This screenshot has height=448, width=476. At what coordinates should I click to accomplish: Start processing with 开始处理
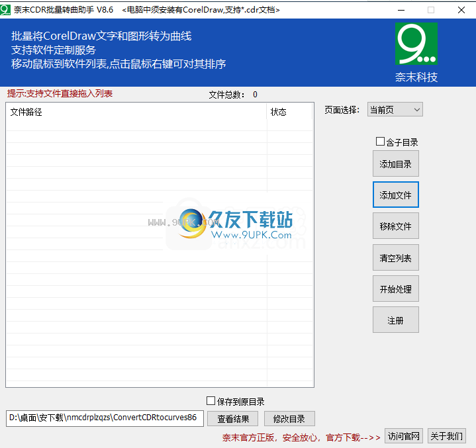(395, 289)
